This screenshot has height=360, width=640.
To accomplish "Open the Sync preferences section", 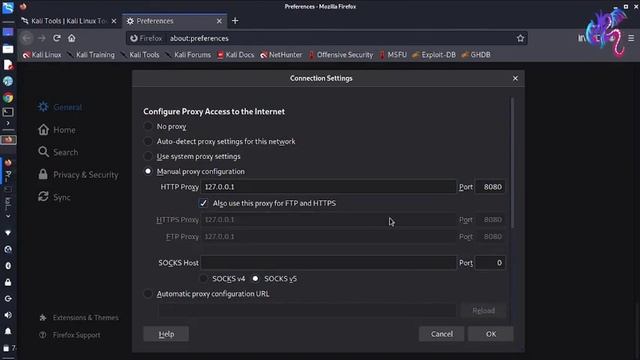I will tap(54, 197).
